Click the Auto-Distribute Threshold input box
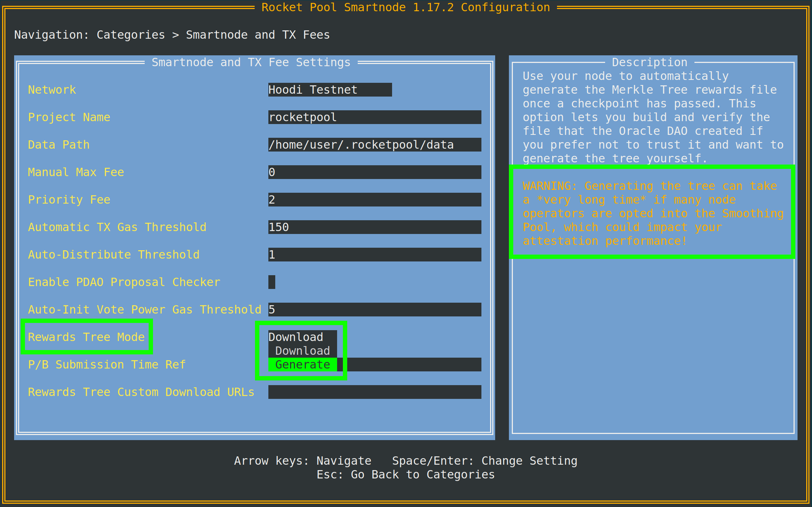Screen dimensions: 812x507 (x=374, y=255)
